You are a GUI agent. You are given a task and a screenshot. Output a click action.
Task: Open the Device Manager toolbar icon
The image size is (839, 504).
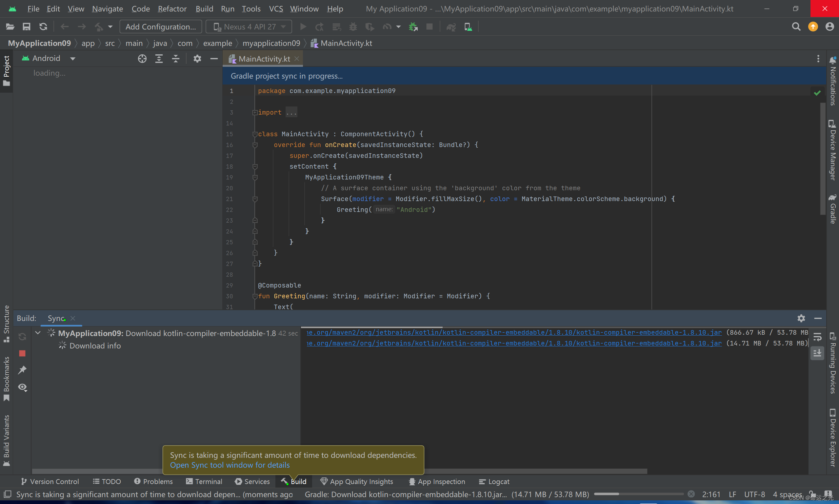tap(468, 27)
